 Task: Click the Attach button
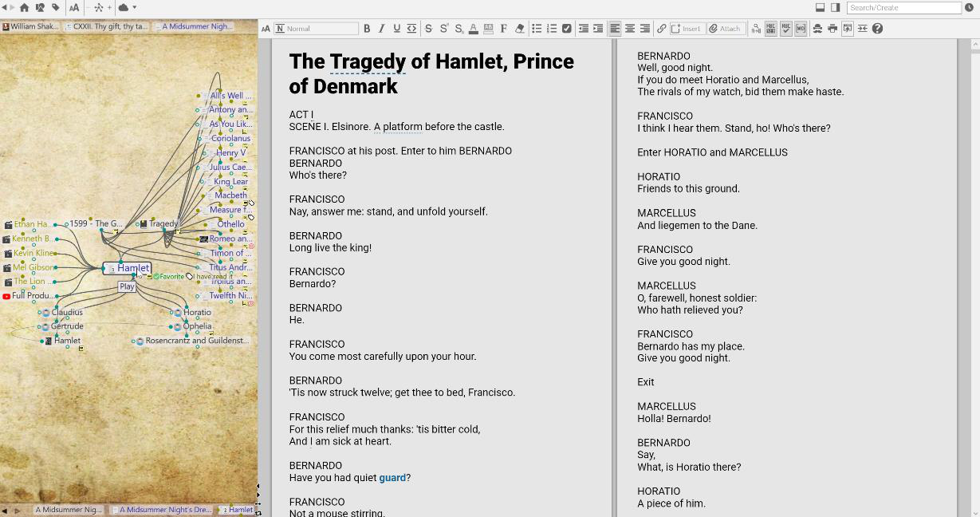pyautogui.click(x=724, y=29)
